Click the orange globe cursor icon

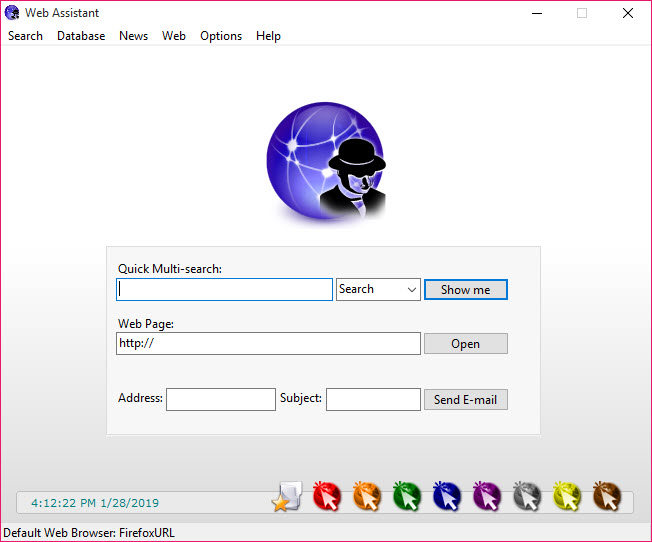click(x=367, y=496)
